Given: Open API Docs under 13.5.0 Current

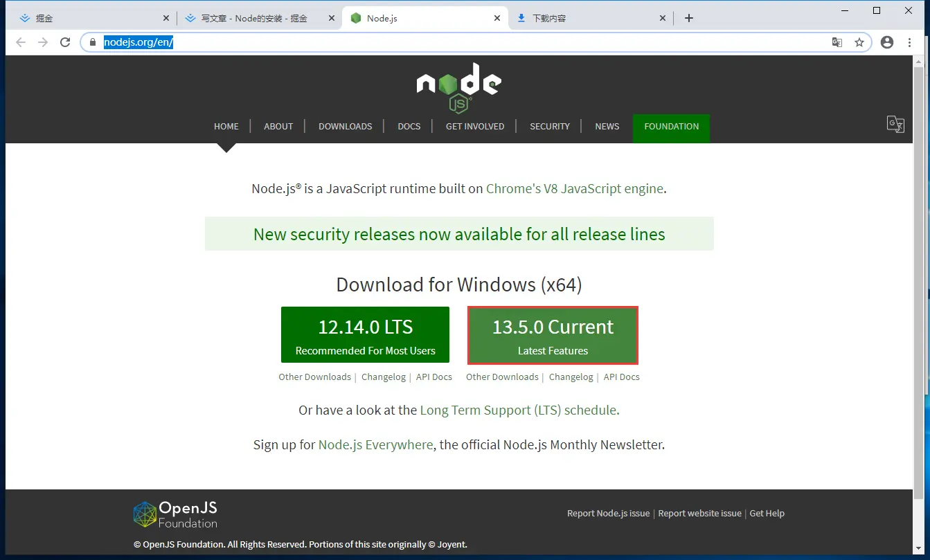Looking at the screenshot, I should 622,377.
